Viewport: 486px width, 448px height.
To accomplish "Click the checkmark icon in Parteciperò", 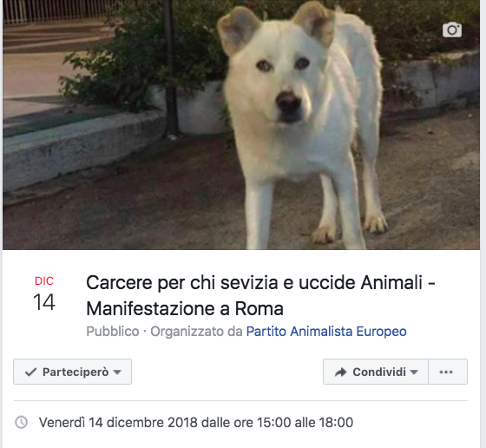I will (x=30, y=372).
